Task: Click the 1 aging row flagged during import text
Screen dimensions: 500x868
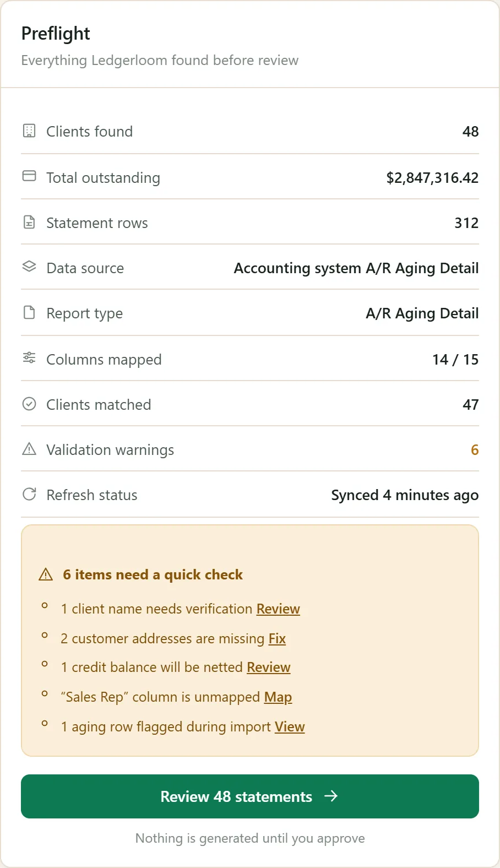Action: [166, 726]
